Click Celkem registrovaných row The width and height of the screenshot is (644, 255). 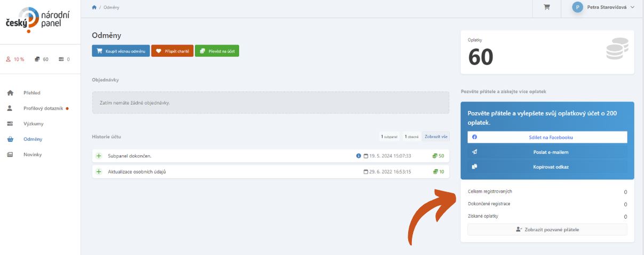tap(547, 192)
